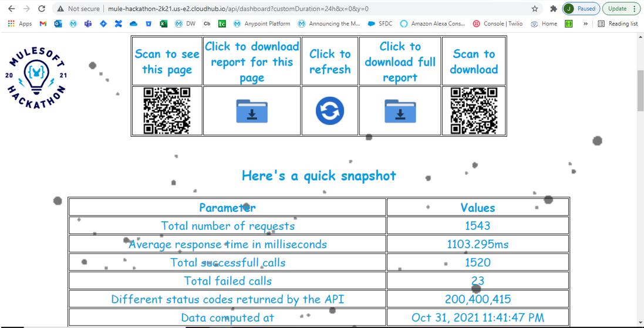Open the OneDrive cloud bookmark

(133, 24)
